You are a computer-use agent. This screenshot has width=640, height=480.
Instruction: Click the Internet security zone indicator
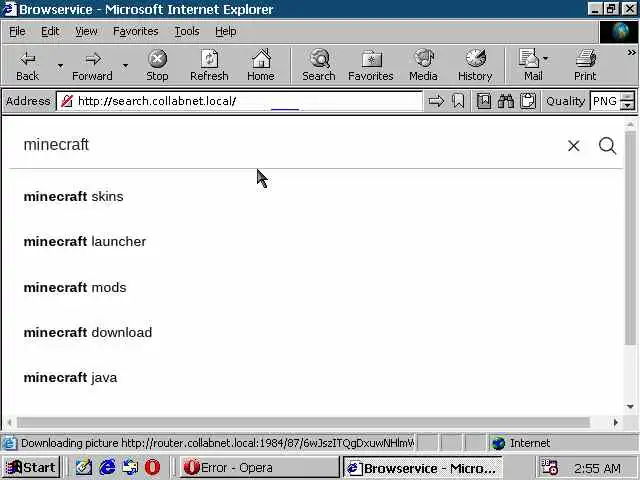point(521,443)
